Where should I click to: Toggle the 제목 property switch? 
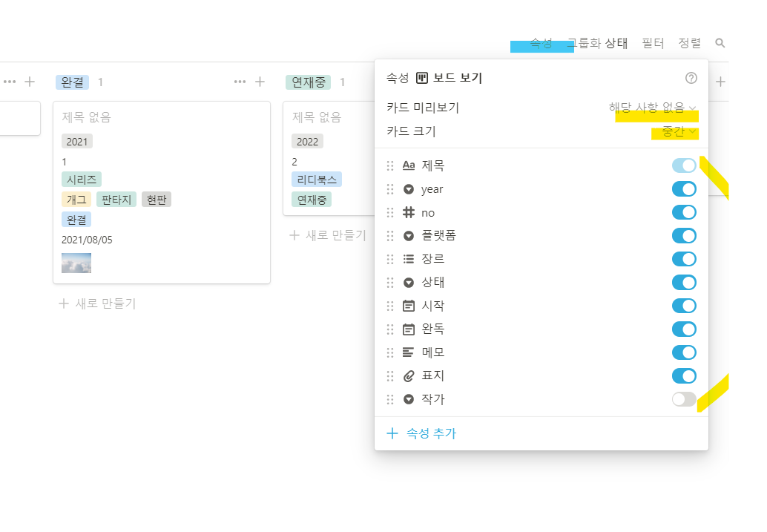pos(684,165)
